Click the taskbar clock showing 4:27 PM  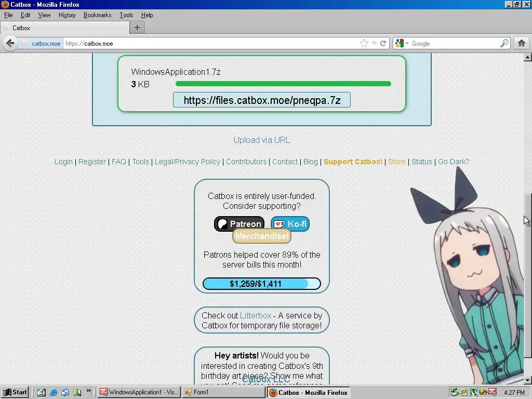514,393
